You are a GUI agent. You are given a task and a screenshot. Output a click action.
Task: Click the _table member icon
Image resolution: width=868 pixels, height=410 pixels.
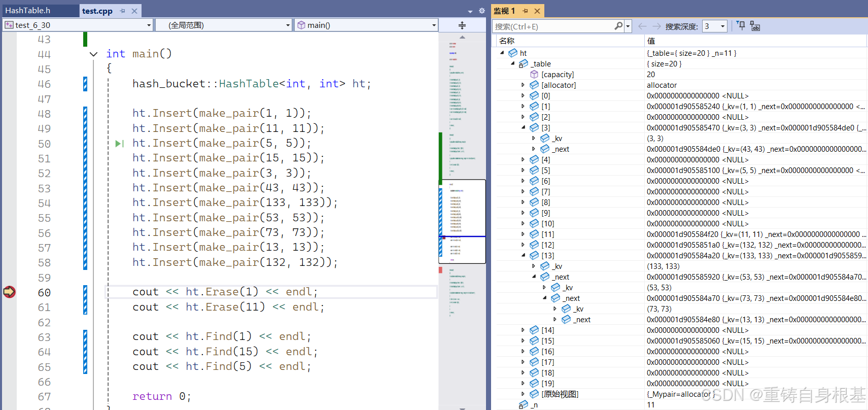523,63
